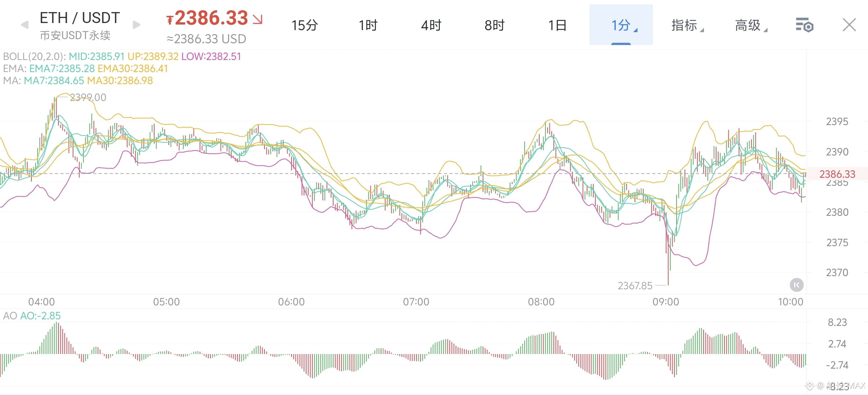
Task: Expand the 高级 advanced menu
Action: coord(751,25)
